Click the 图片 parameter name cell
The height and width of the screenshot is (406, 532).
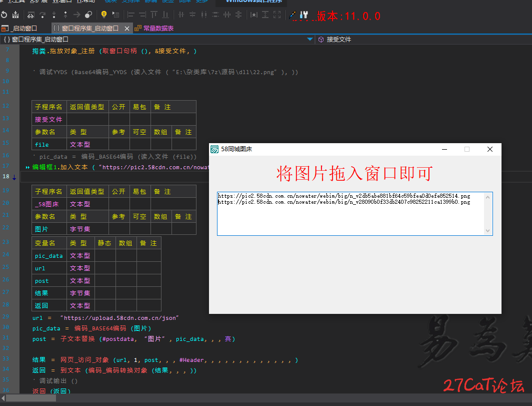tap(49, 229)
